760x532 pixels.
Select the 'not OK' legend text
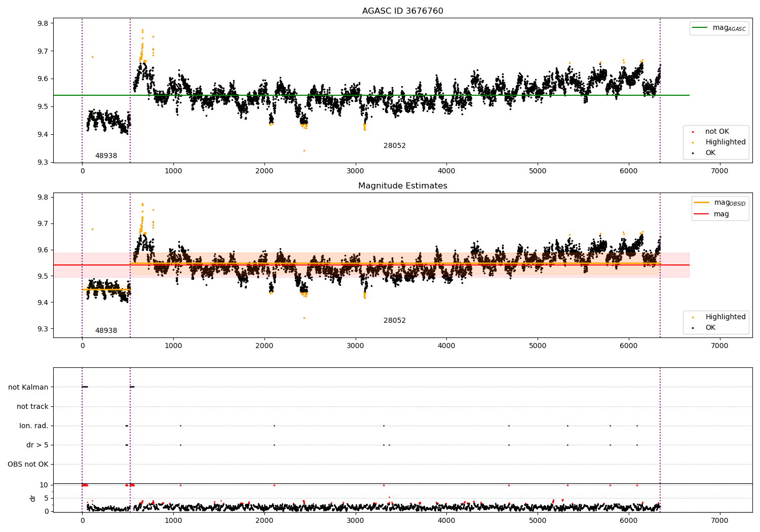pos(717,132)
